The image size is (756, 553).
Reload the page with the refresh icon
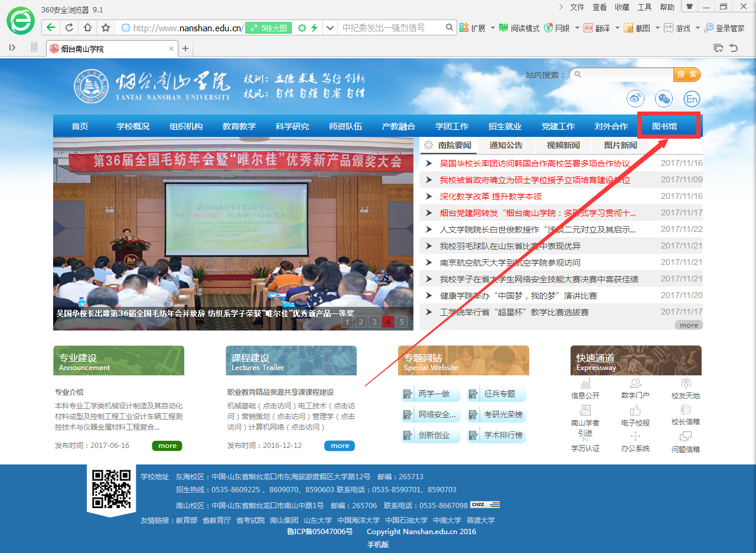pos(69,28)
